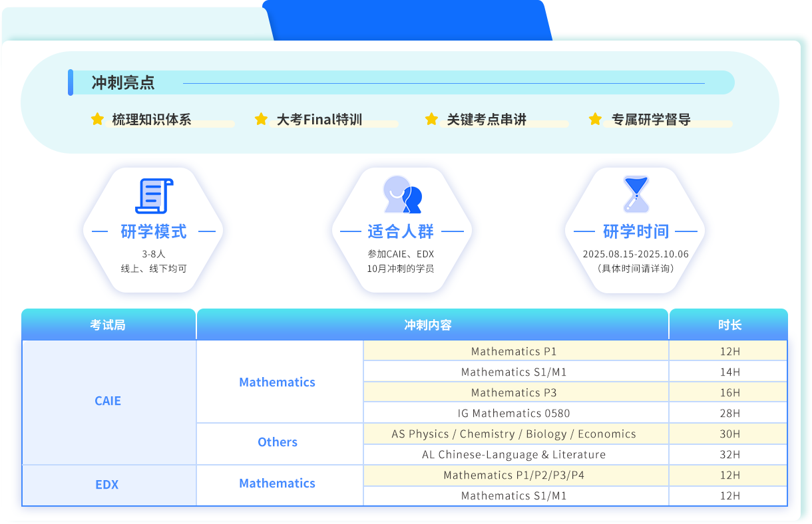Click the two-people chat icon above 适合人群
The width and height of the screenshot is (812, 524).
[x=403, y=195]
